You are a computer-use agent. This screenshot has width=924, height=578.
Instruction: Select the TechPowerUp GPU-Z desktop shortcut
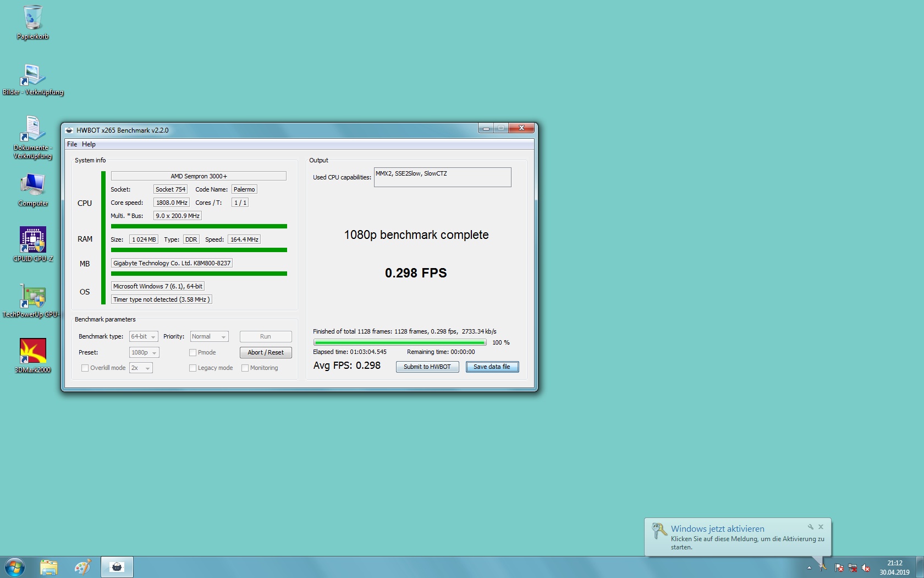(31, 301)
